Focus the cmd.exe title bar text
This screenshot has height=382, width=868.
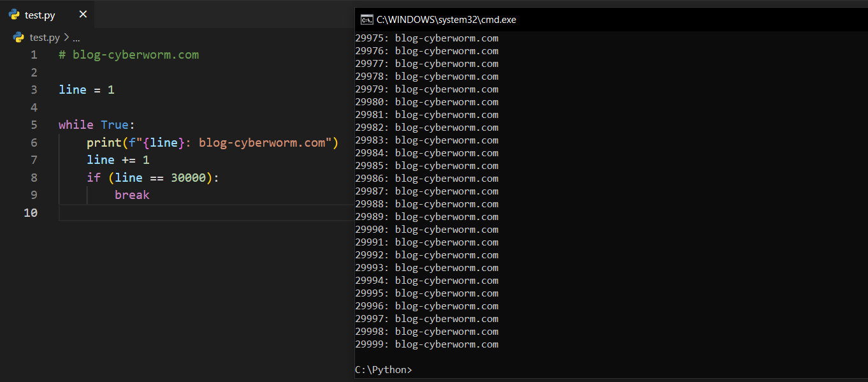pyautogui.click(x=446, y=20)
